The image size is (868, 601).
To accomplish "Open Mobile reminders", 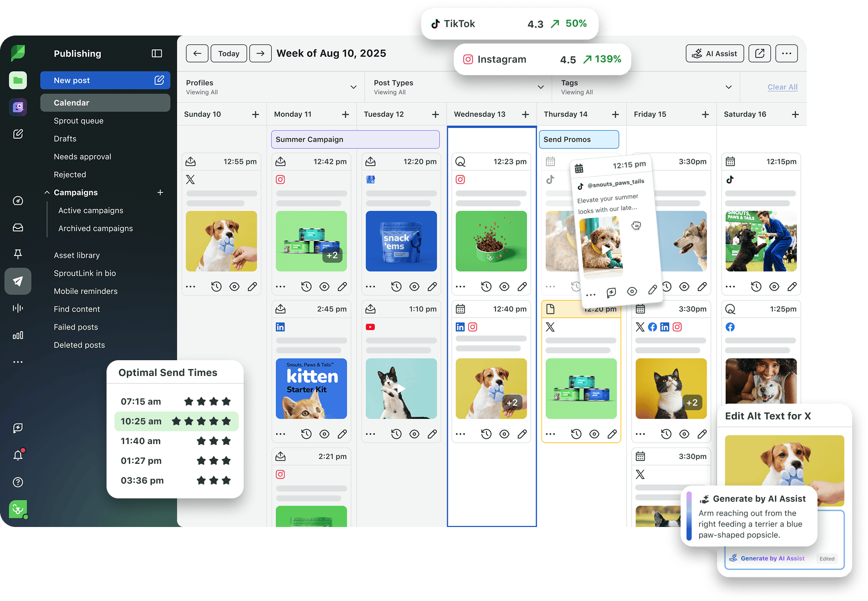I will click(x=86, y=291).
